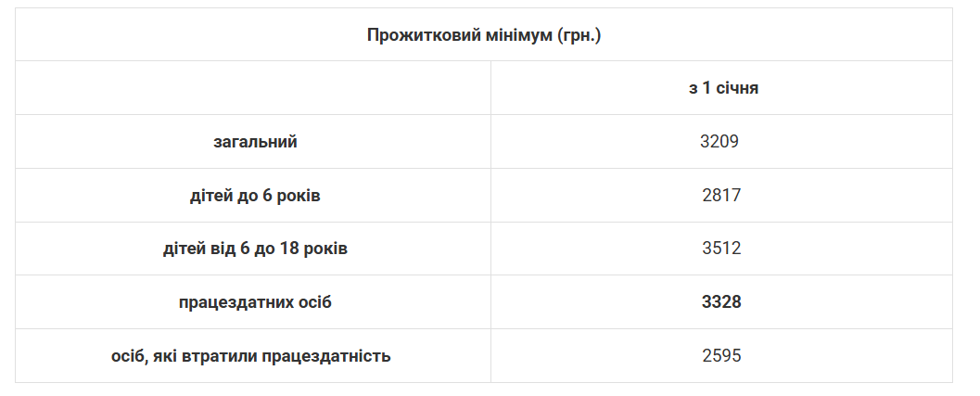
Task: Select the "з 1 січня" column header
Action: tap(721, 89)
